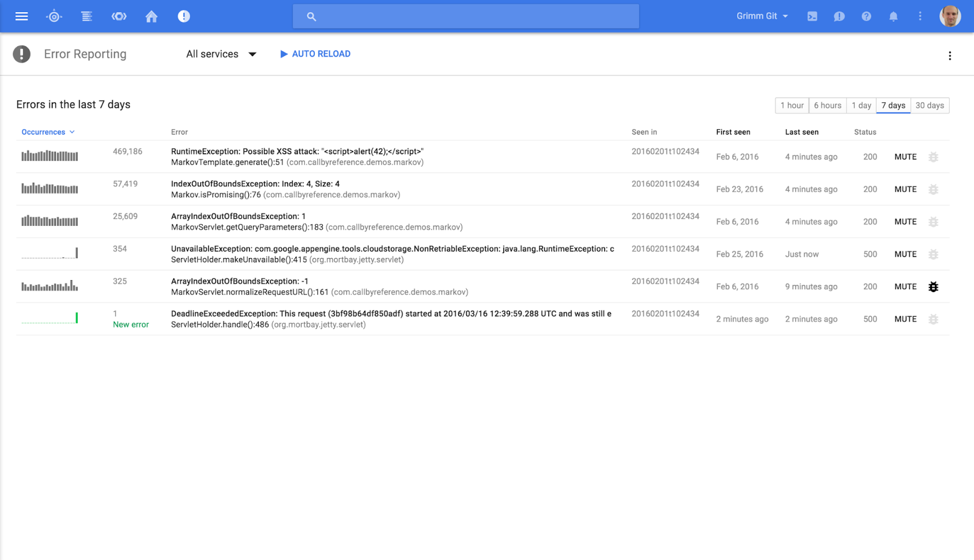
Task: Select the 30 days time range
Action: tap(930, 105)
